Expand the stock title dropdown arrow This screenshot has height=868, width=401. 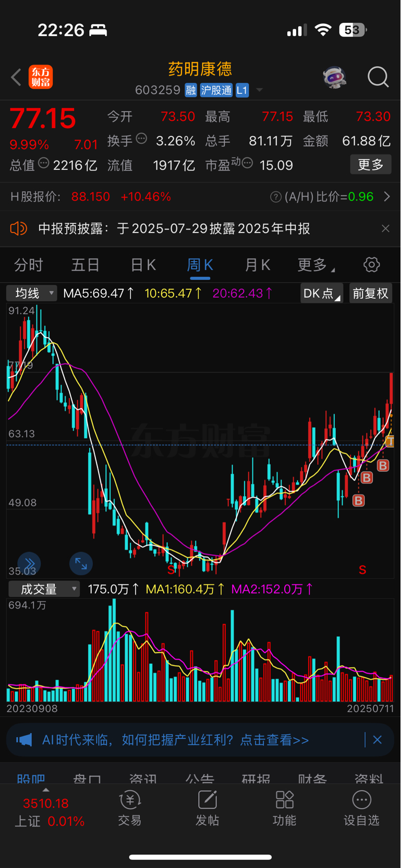pyautogui.click(x=259, y=90)
